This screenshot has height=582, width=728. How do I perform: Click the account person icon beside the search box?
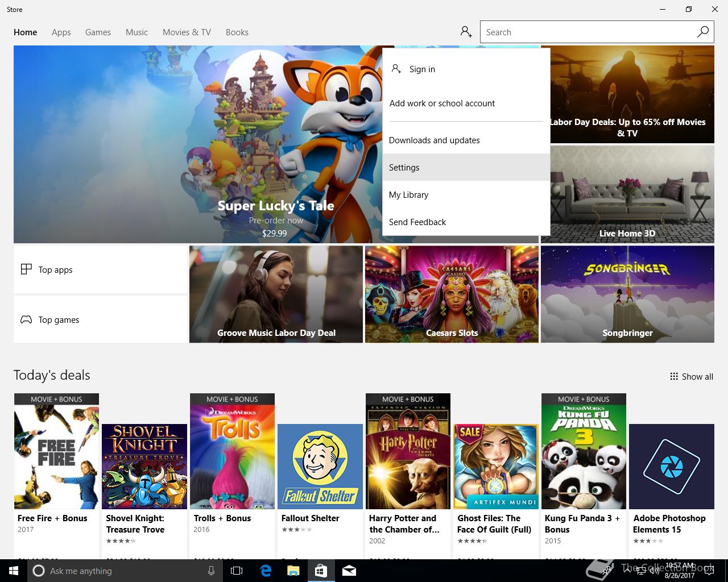[x=466, y=32]
